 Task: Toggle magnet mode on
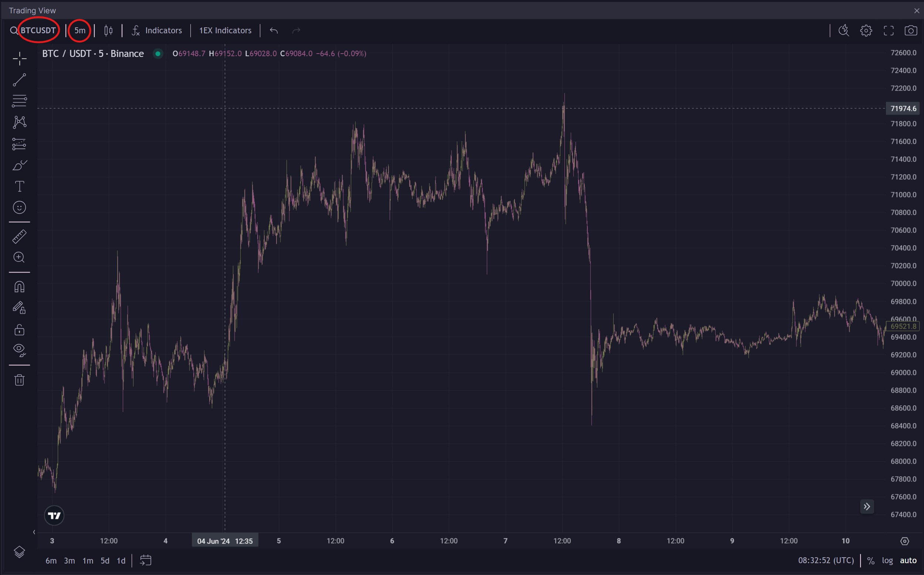point(19,287)
